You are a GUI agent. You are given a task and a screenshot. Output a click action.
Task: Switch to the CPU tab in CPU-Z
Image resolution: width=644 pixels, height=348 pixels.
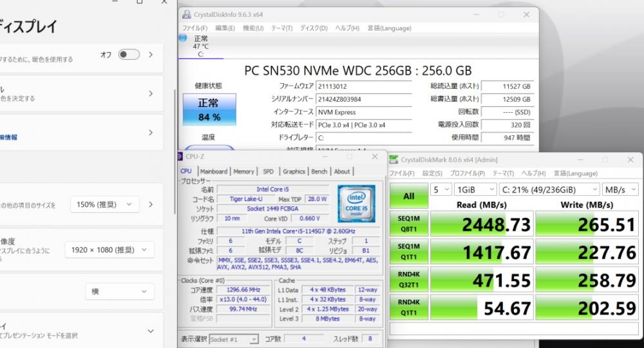click(x=186, y=171)
